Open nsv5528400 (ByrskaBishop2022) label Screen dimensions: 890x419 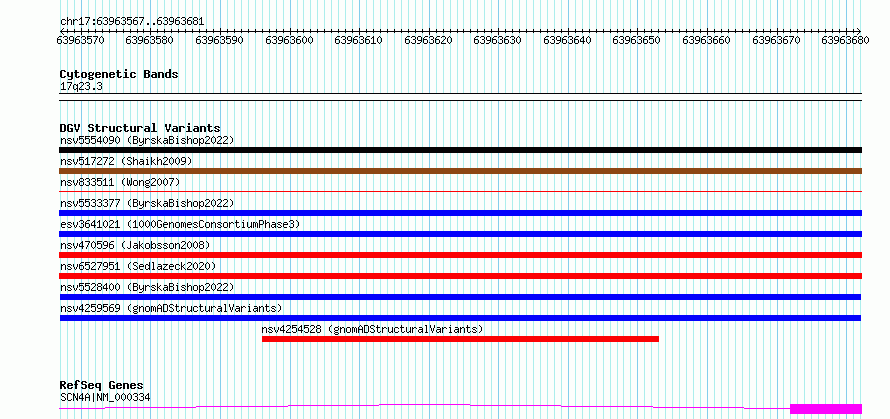[x=147, y=287]
